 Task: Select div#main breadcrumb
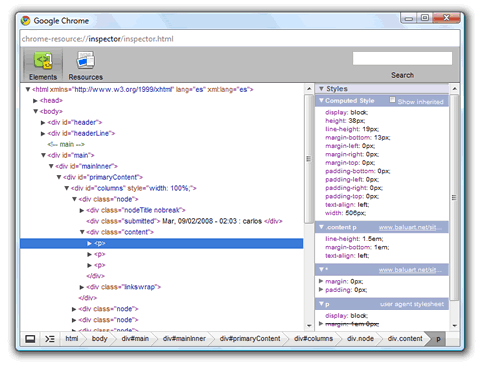[135, 338]
